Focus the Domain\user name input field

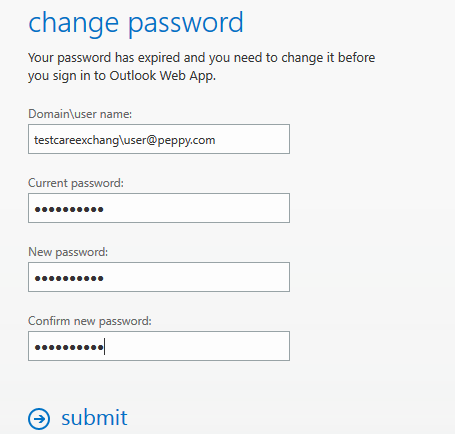point(159,139)
